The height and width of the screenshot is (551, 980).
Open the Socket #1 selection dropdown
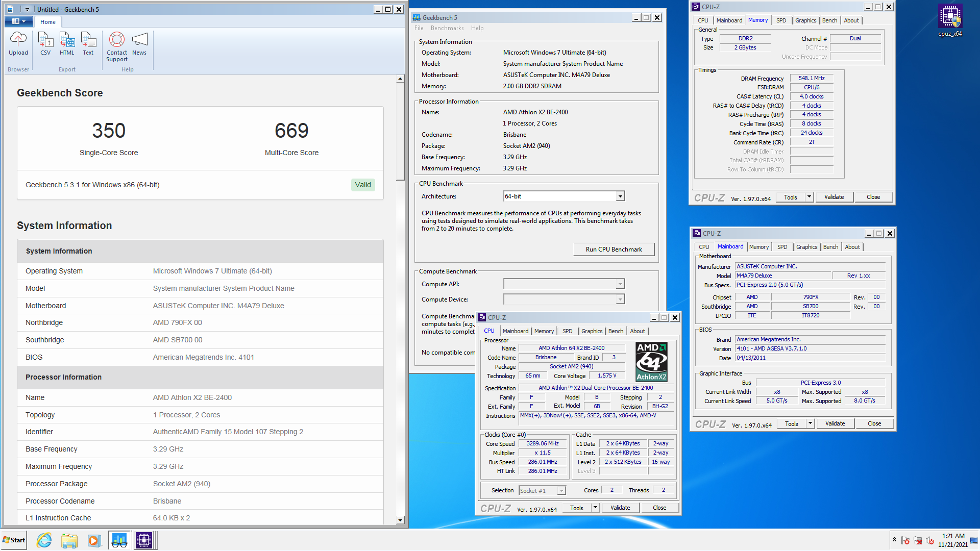pos(543,491)
